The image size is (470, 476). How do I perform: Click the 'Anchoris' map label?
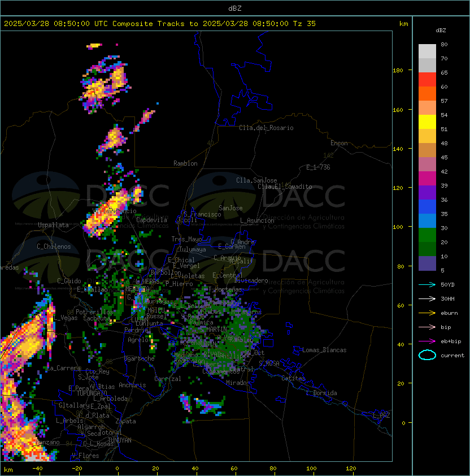point(132,385)
